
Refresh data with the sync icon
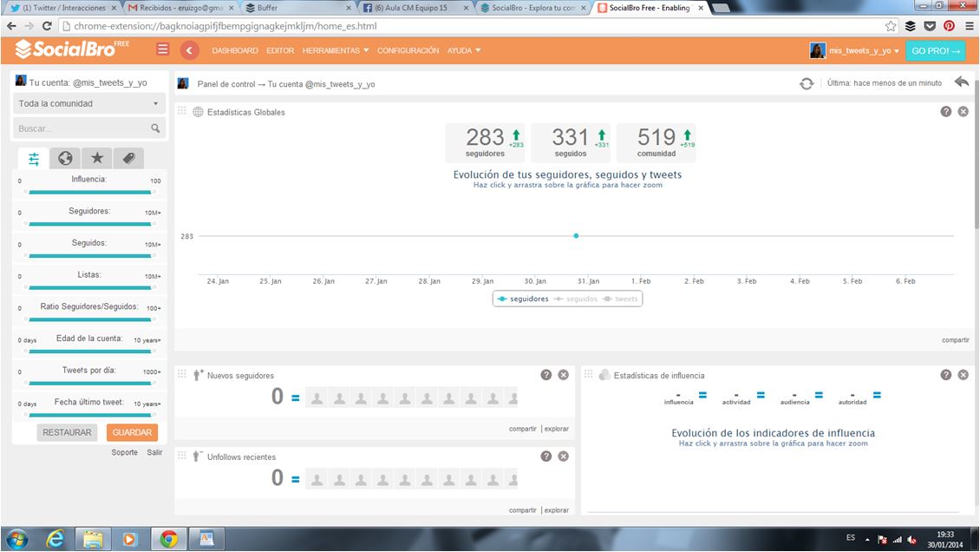point(807,83)
